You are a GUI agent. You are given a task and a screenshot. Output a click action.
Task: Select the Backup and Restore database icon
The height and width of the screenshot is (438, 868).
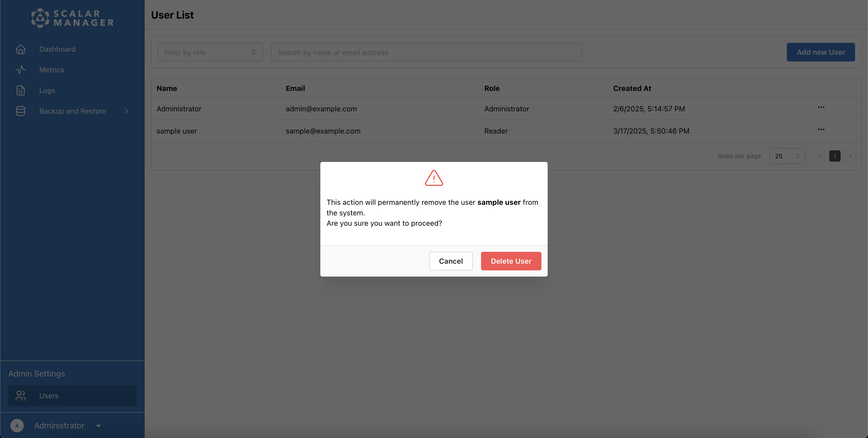(x=21, y=111)
